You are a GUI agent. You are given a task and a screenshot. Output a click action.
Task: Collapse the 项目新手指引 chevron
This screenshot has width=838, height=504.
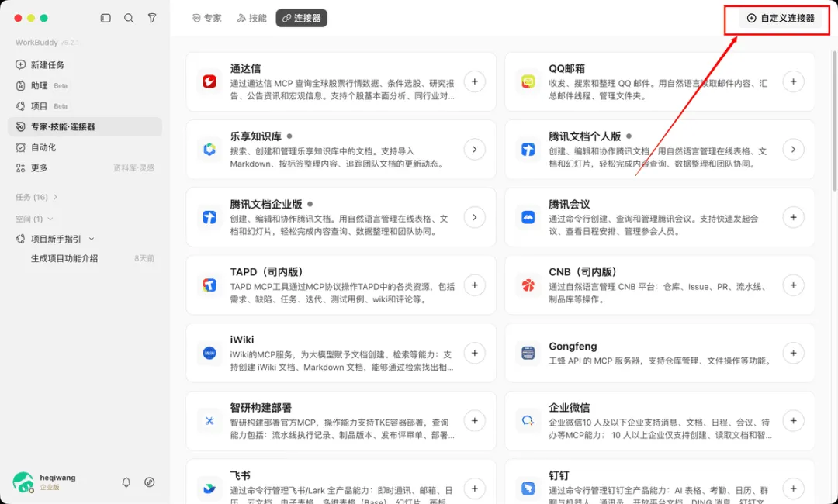(92, 239)
